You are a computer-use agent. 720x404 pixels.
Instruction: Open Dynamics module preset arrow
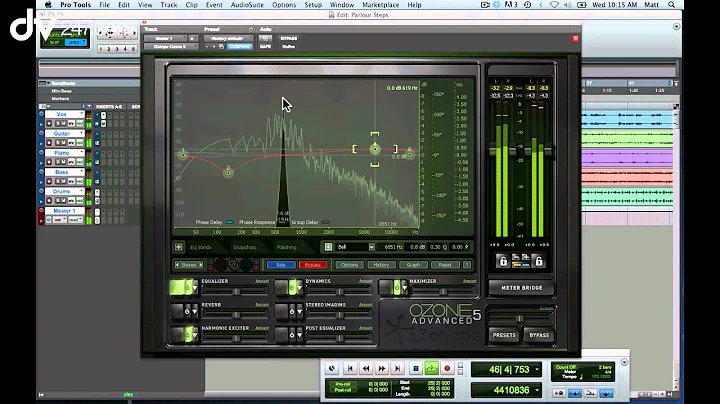click(x=299, y=288)
